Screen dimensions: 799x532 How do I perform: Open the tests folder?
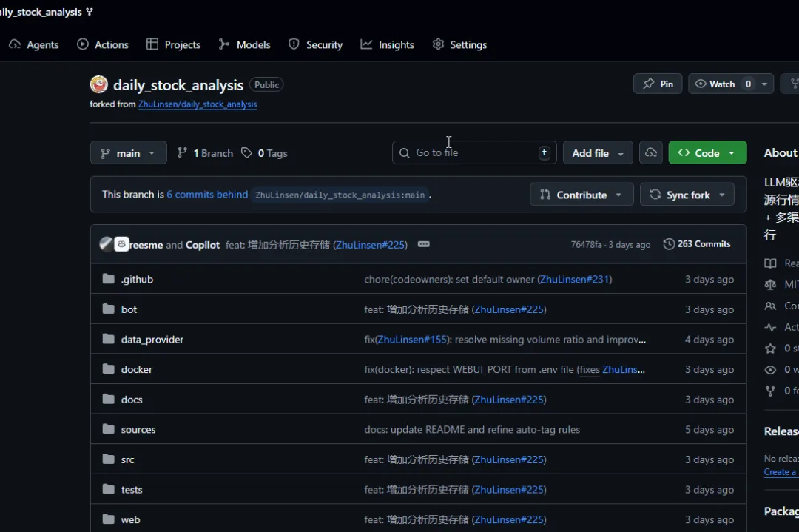tap(132, 490)
